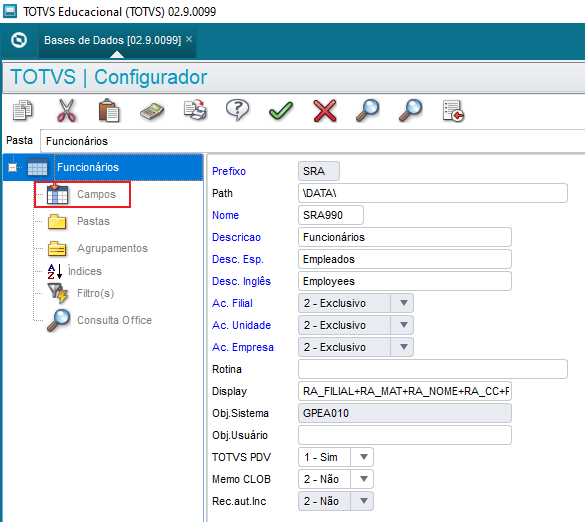Open the Índices tree item

point(85,271)
